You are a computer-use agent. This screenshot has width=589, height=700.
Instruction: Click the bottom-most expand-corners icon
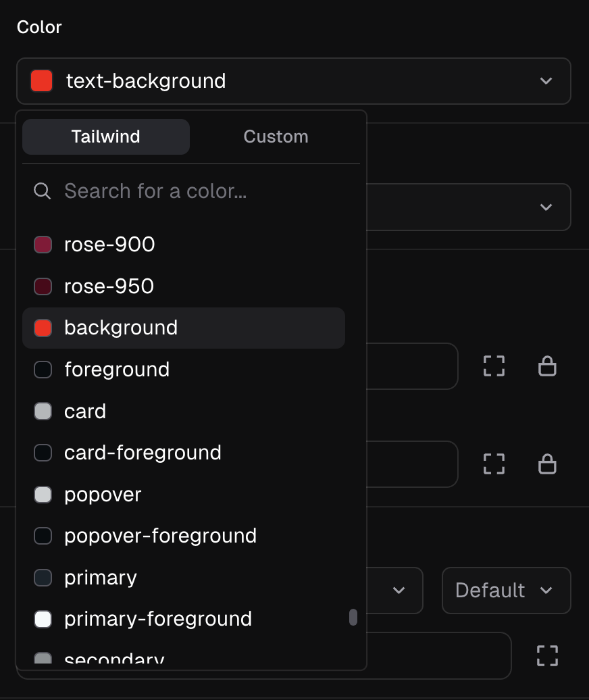pos(547,655)
